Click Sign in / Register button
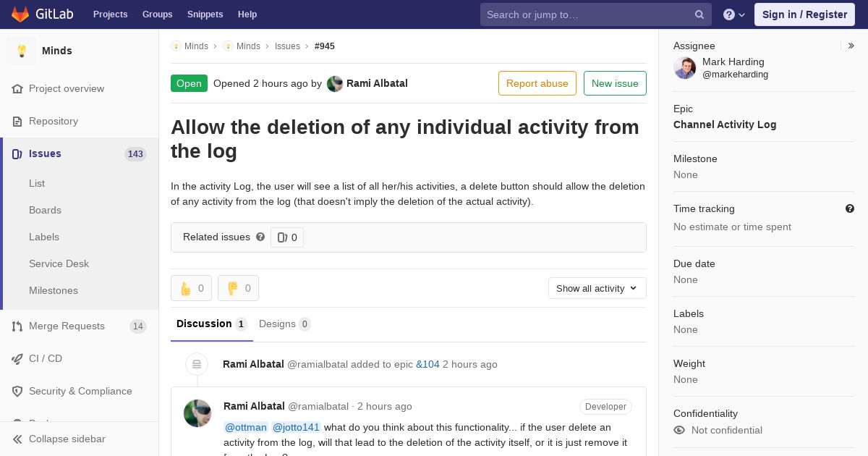 tap(804, 14)
